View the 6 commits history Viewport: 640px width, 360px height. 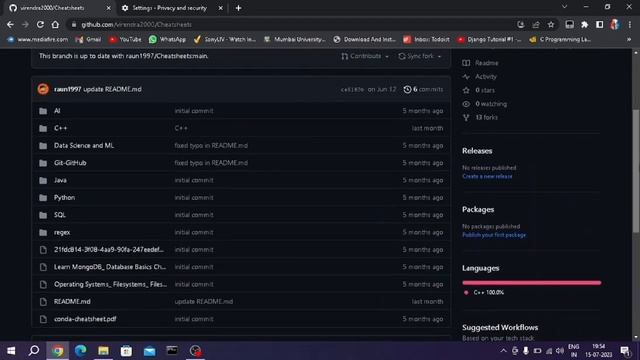(423, 89)
